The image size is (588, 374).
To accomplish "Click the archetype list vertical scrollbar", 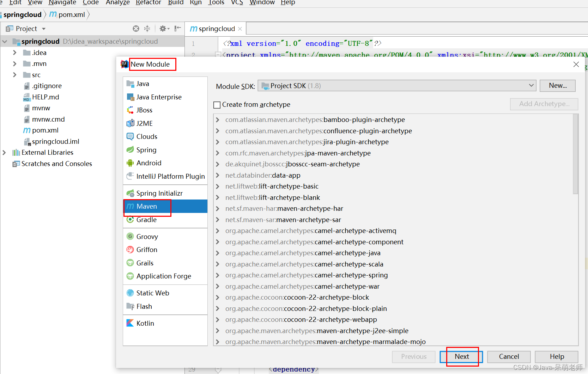I will click(x=575, y=154).
